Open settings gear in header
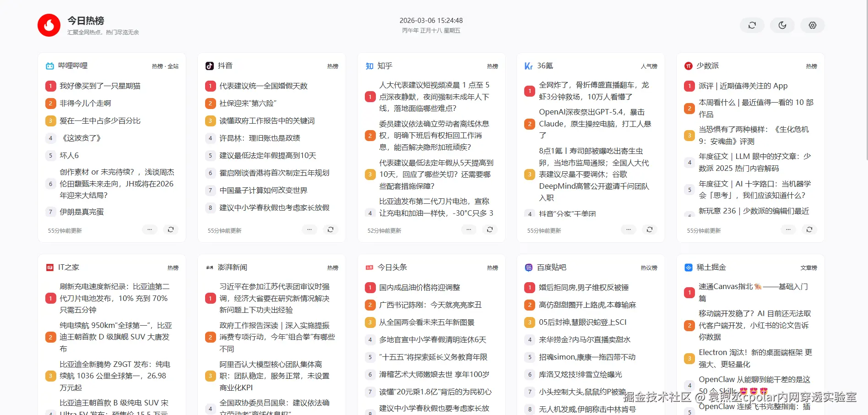 (813, 25)
